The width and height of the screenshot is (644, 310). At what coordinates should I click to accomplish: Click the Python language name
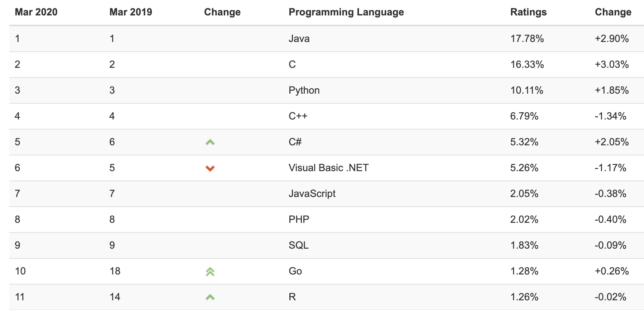click(304, 90)
